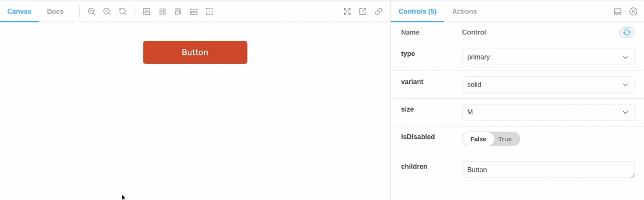The height and width of the screenshot is (200, 644).
Task: Hide the addons panel
Action: pos(634,11)
